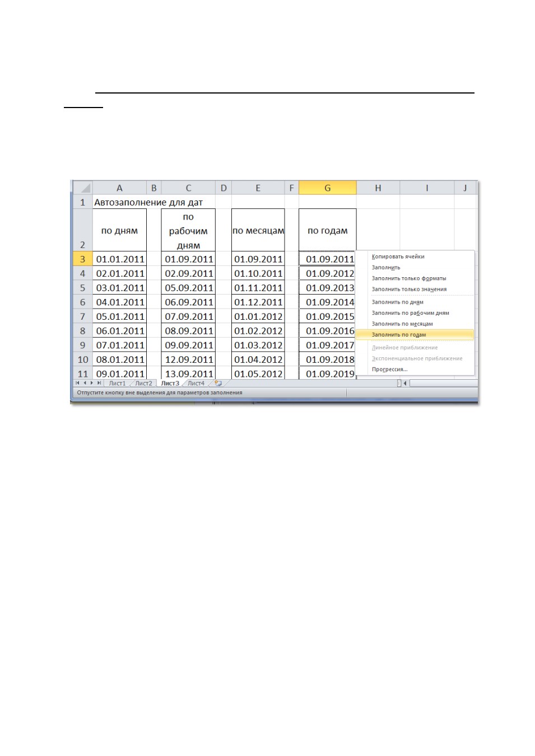The height and width of the screenshot is (756, 535).
Task: Click the 'по рабочим дням' header cell
Action: point(188,230)
